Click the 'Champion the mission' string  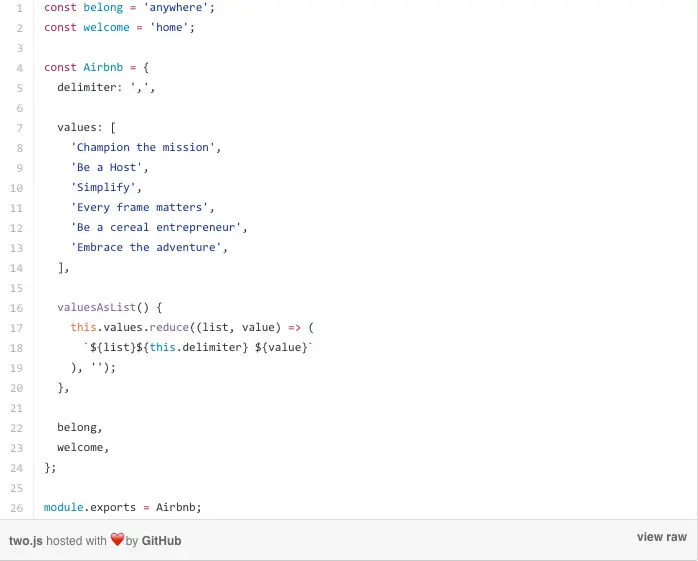click(143, 147)
